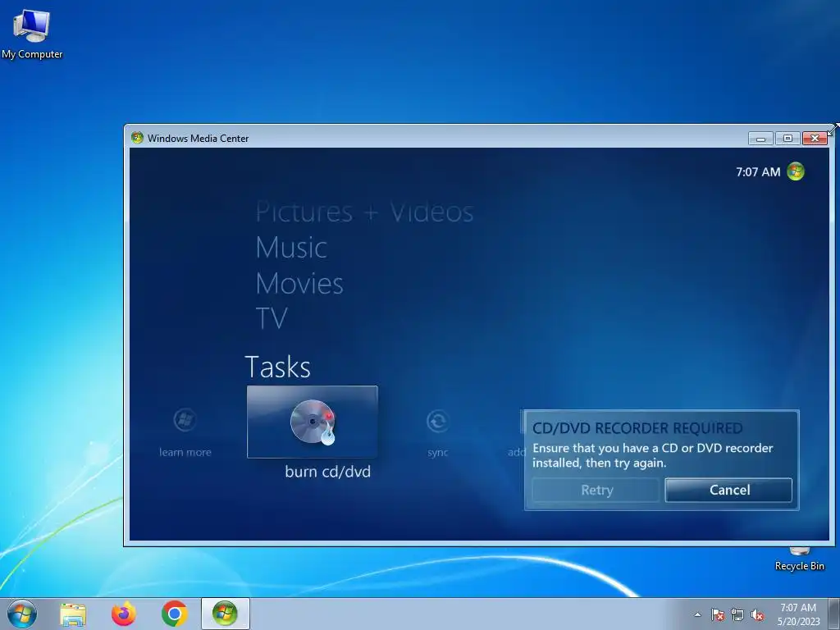Go to the Movies menu category

(x=299, y=283)
